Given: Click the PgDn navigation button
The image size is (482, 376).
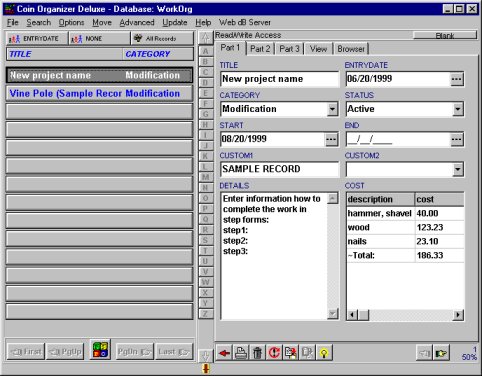Looking at the screenshot, I should (x=135, y=352).
